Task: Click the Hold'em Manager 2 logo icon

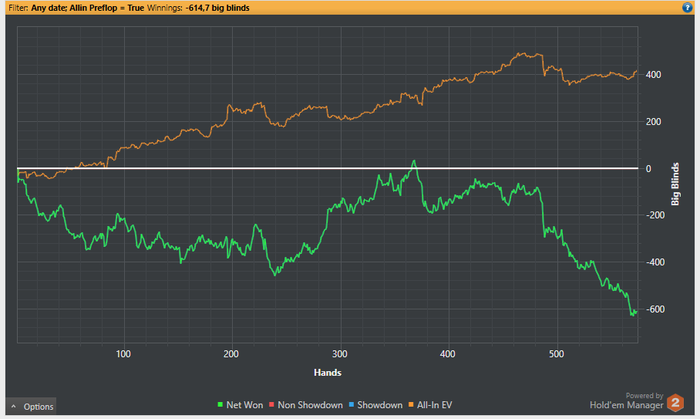Action: click(675, 403)
